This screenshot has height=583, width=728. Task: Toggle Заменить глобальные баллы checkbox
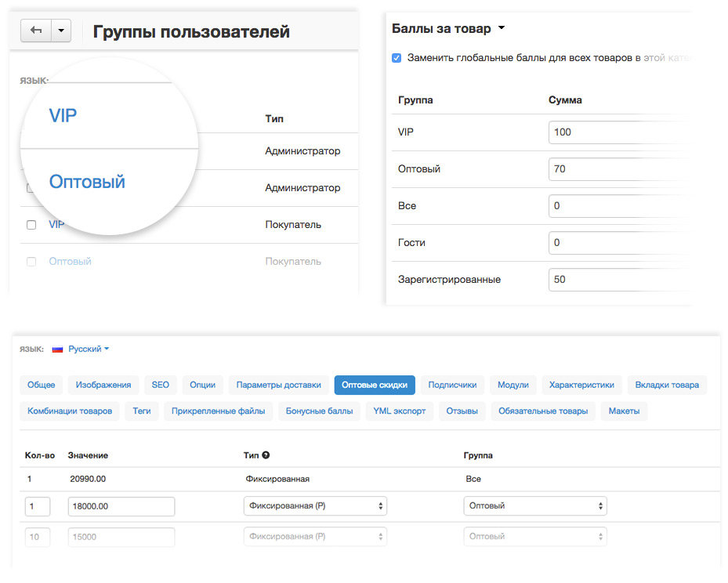click(397, 58)
